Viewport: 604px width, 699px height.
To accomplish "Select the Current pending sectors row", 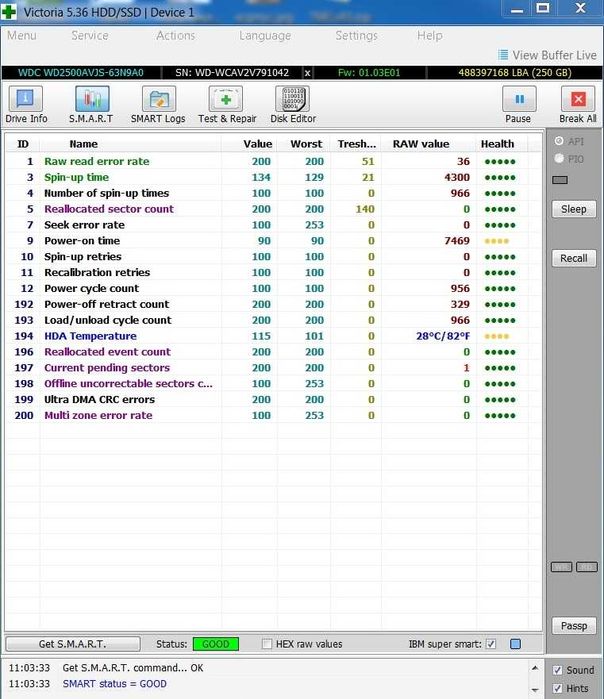I will 274,368.
